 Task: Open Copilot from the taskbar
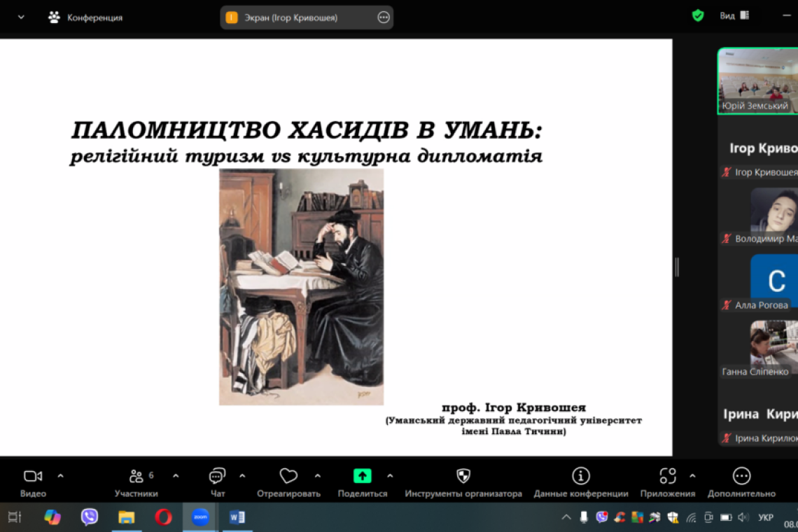[x=52, y=517]
